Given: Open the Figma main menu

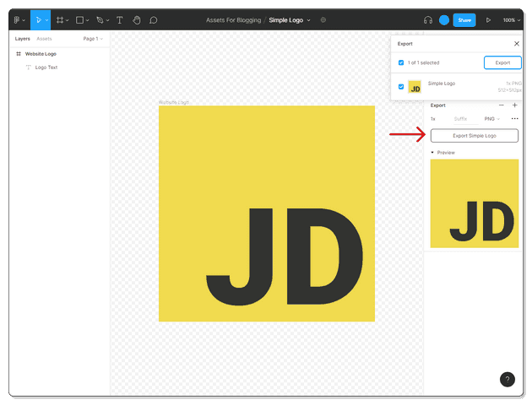Looking at the screenshot, I should 19,20.
